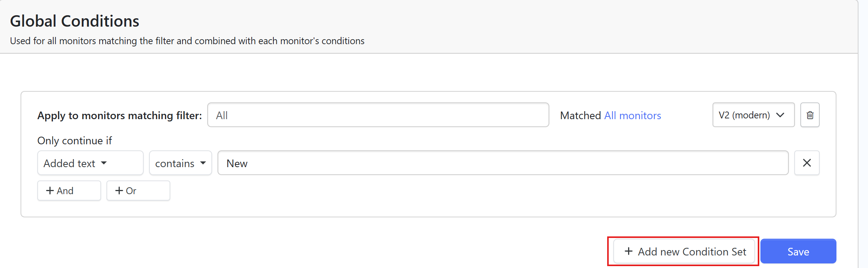Screen dimensions: 868x268
Task: Add an Or condition
Action: coord(138,191)
